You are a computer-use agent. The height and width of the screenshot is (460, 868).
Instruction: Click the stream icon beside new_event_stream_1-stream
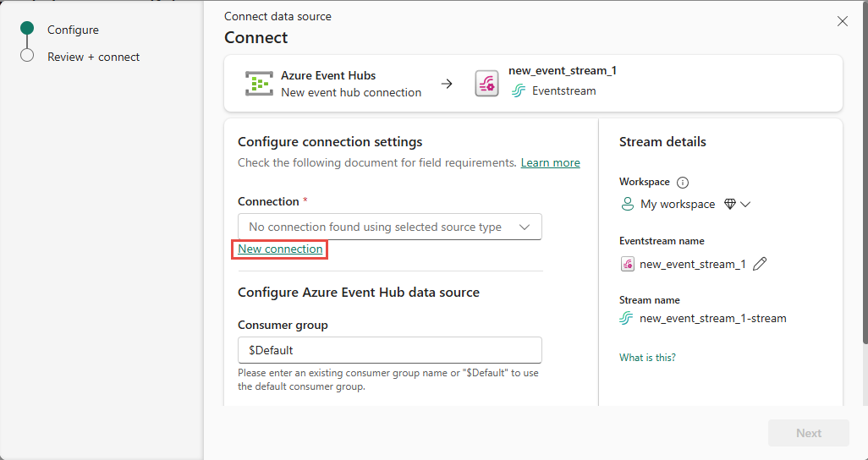click(627, 319)
